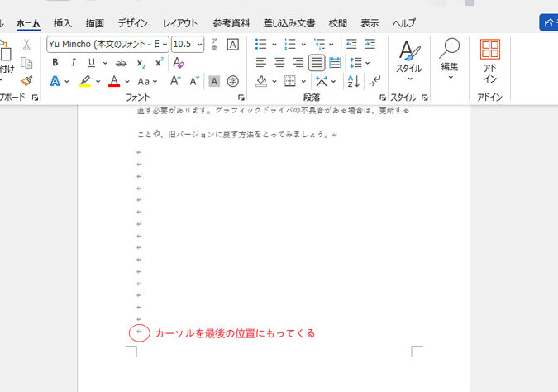Toggle Italic formatting

click(x=73, y=63)
